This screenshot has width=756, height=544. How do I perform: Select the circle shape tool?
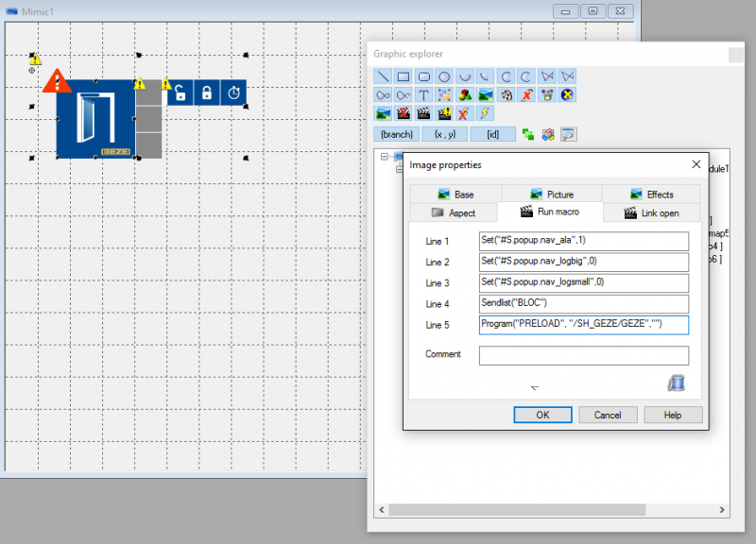[x=444, y=76]
